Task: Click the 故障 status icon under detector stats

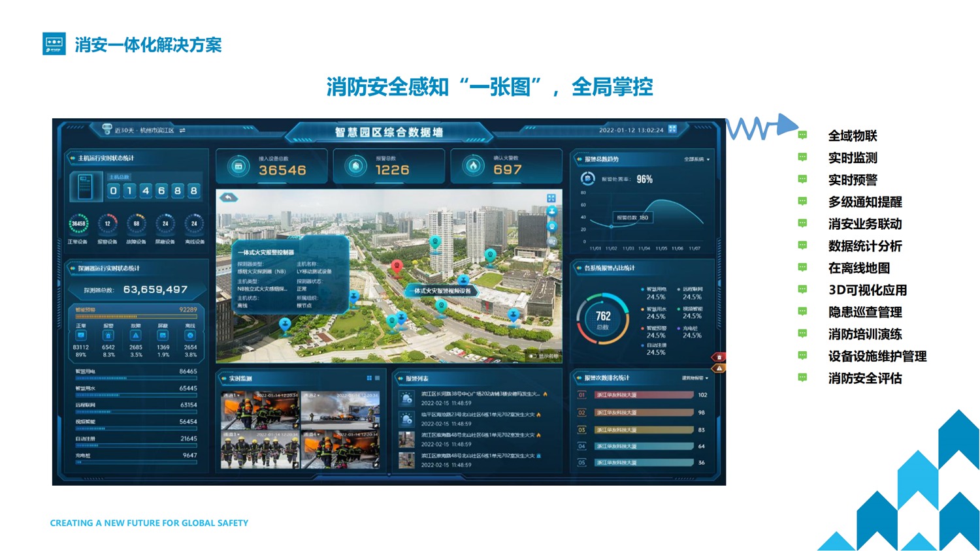Action: coord(136,336)
